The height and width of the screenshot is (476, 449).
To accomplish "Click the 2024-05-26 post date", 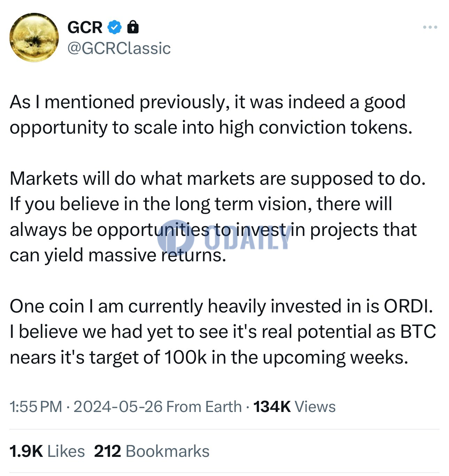I will pos(118,406).
